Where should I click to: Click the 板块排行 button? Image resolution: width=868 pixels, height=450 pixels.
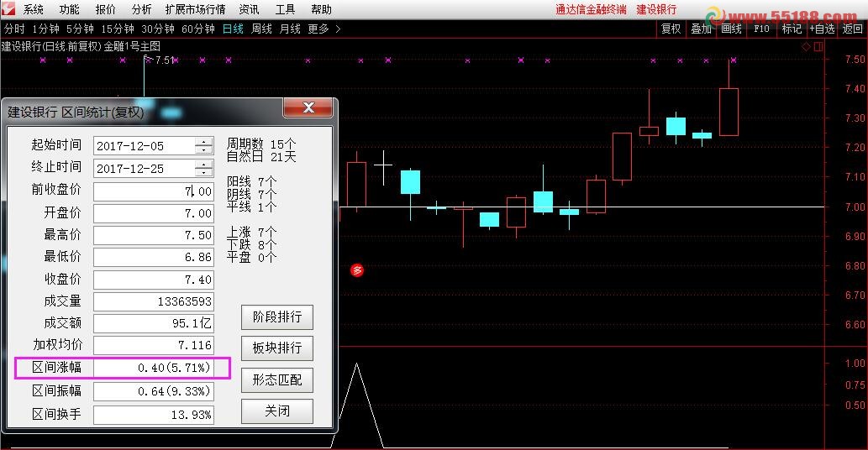(x=276, y=348)
